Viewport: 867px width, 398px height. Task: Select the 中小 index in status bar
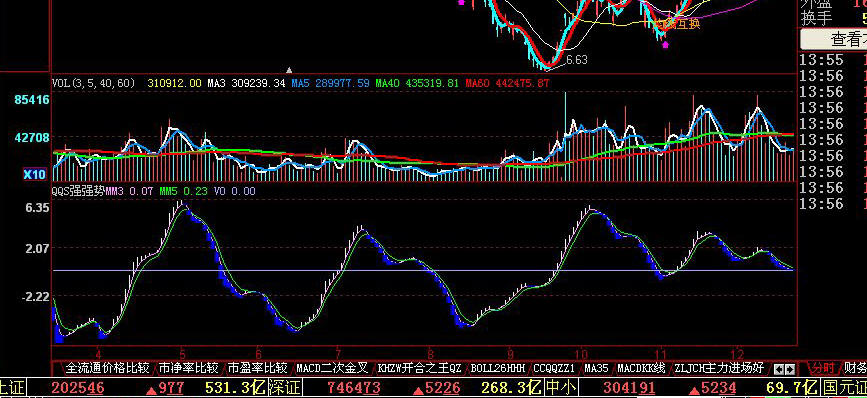coord(561,388)
